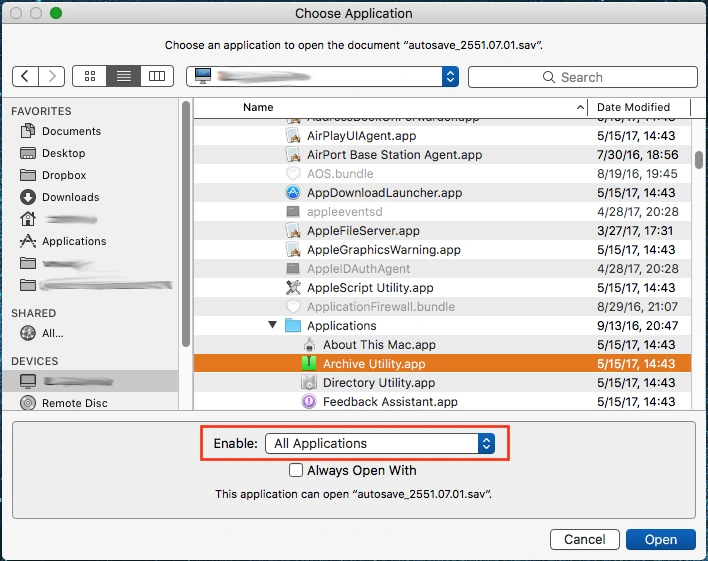Sort by Date Modified column header

tap(633, 107)
